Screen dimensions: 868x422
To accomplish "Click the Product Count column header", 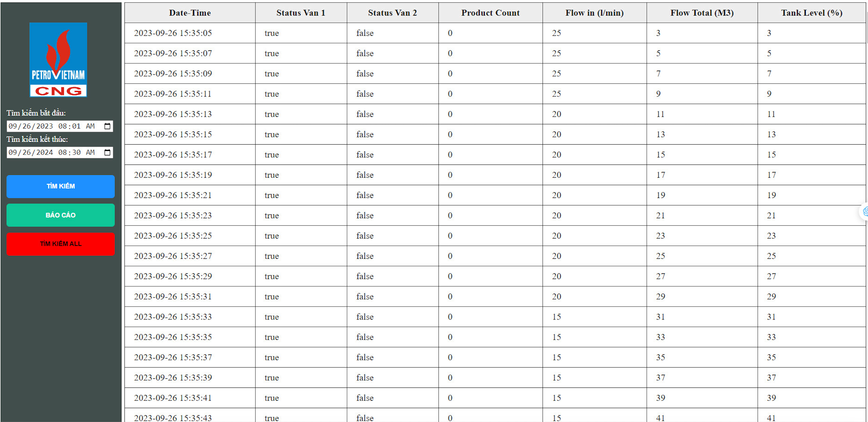I will click(x=491, y=13).
